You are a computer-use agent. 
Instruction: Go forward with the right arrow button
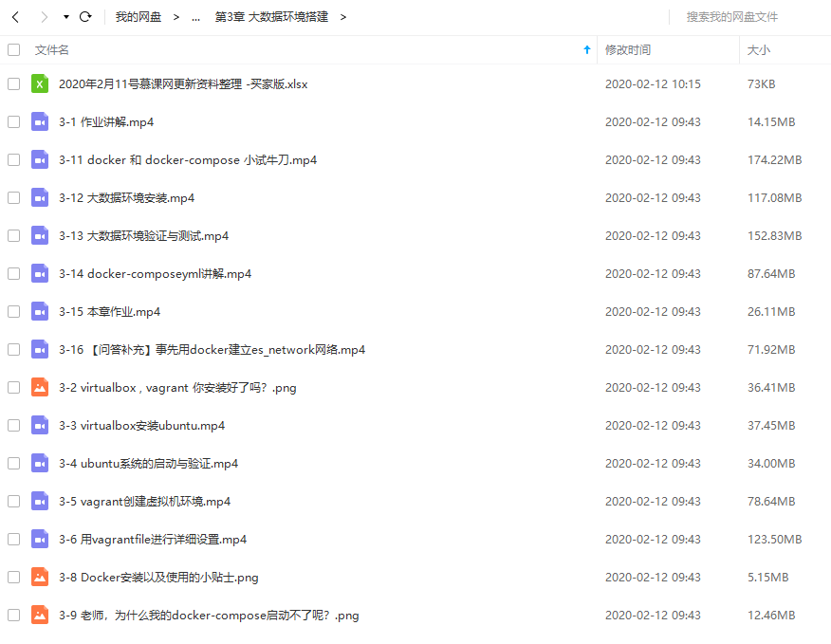(x=44, y=17)
